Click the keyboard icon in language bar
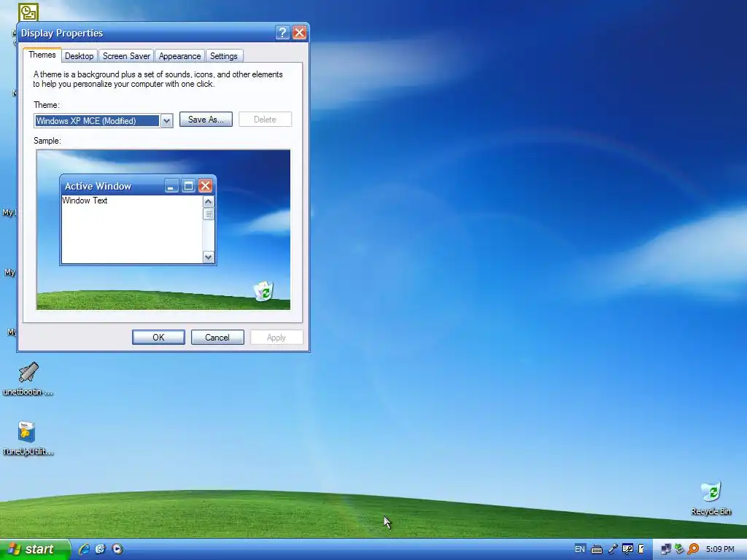This screenshot has height=560, width=747. pyautogui.click(x=597, y=550)
